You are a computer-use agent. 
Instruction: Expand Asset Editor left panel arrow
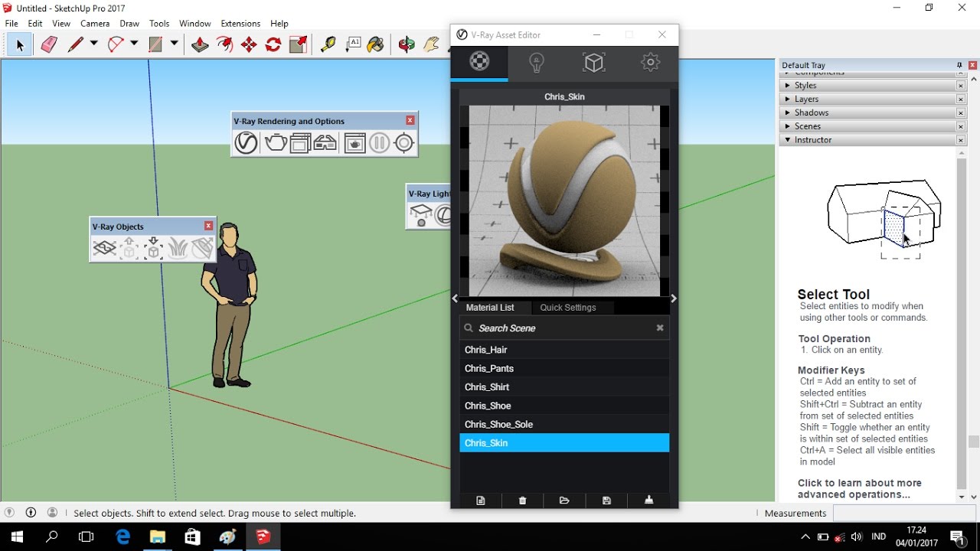(456, 298)
